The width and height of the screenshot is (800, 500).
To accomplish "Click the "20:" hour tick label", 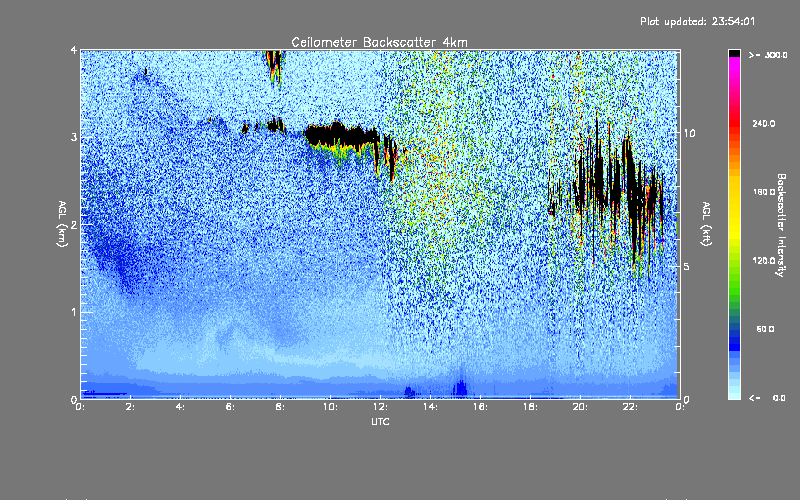I will 580,407.
